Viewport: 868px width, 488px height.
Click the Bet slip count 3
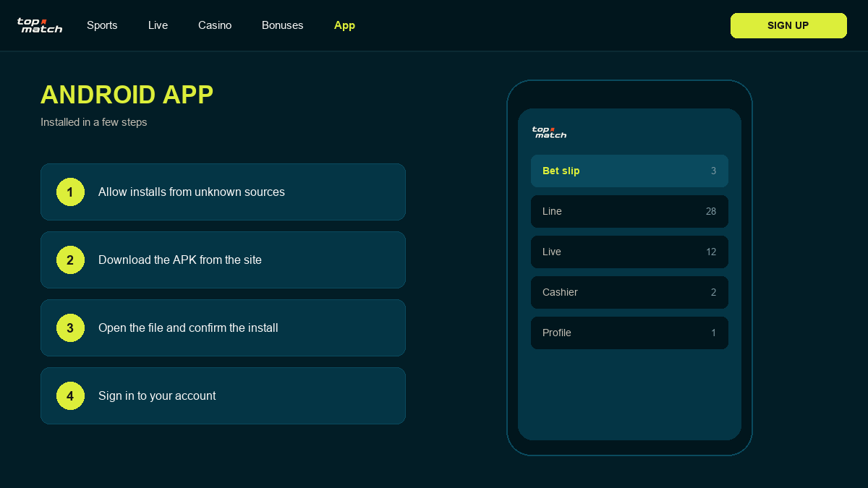pyautogui.click(x=713, y=171)
